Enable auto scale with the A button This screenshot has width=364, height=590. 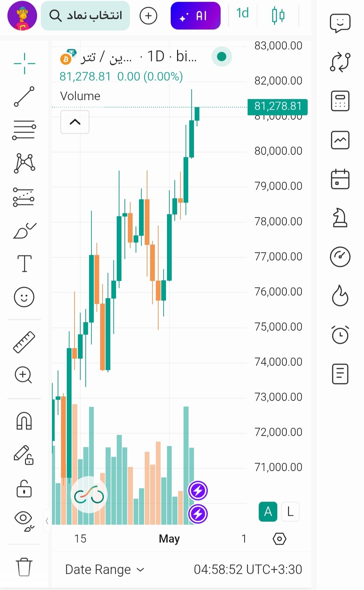coord(268,512)
